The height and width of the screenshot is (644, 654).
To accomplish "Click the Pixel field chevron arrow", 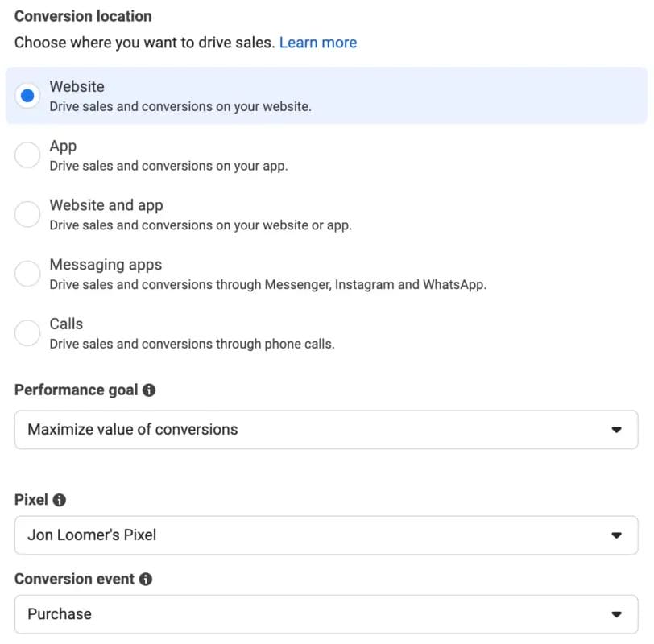I will click(618, 535).
